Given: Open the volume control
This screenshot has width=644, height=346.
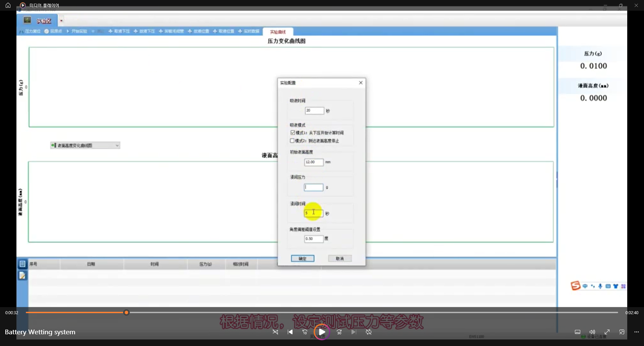Looking at the screenshot, I should (592, 332).
